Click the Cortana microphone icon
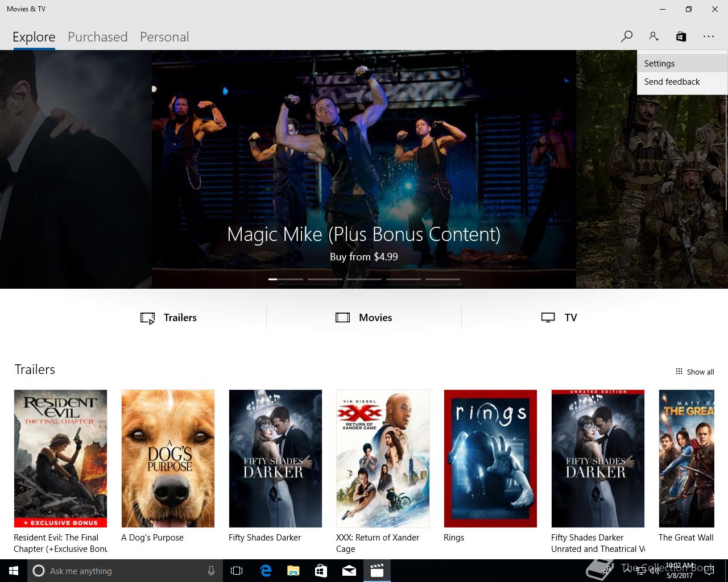The width and height of the screenshot is (728, 582). 211,571
